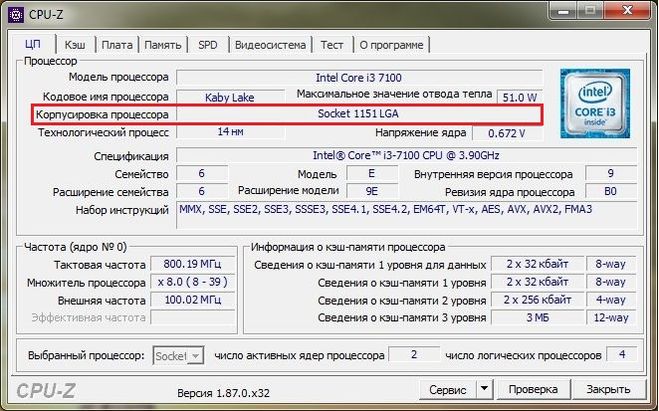Switch to the ЦП tab
Image resolution: width=659 pixels, height=411 pixels.
coord(33,44)
